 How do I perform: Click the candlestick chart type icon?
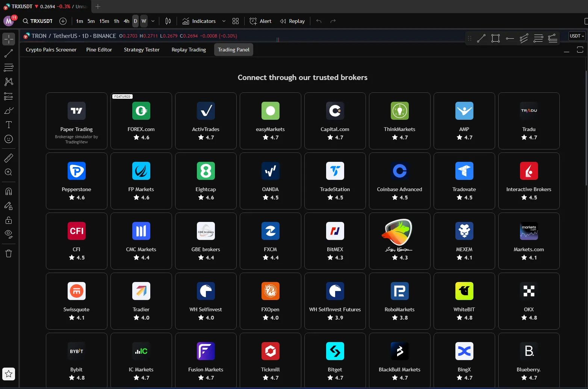[x=168, y=21]
